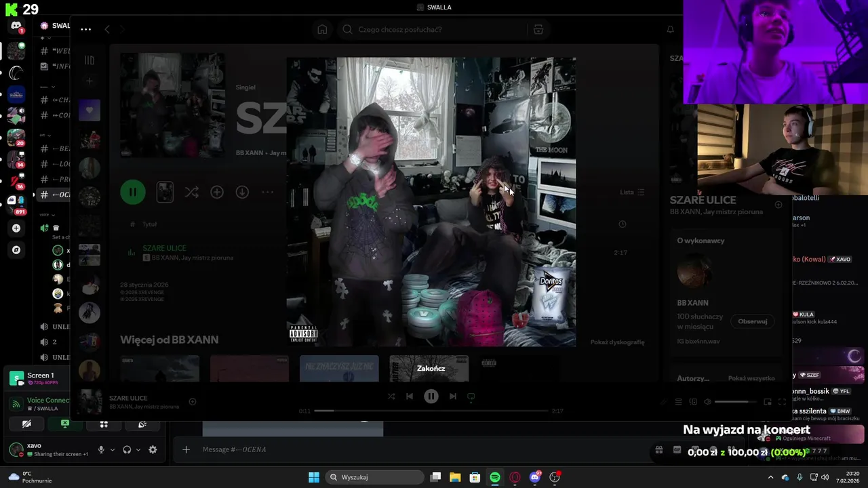Image resolution: width=868 pixels, height=488 pixels.
Task: Open the Spotify notifications bell
Action: (670, 29)
